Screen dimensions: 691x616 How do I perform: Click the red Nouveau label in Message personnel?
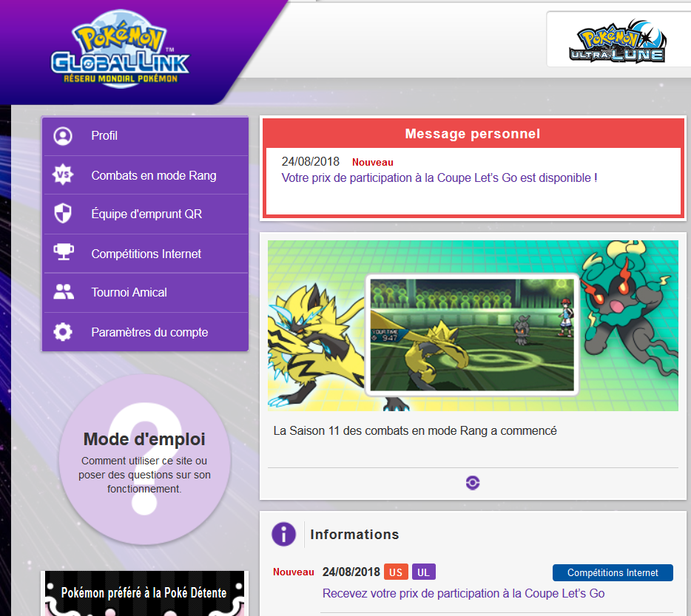[x=372, y=163]
